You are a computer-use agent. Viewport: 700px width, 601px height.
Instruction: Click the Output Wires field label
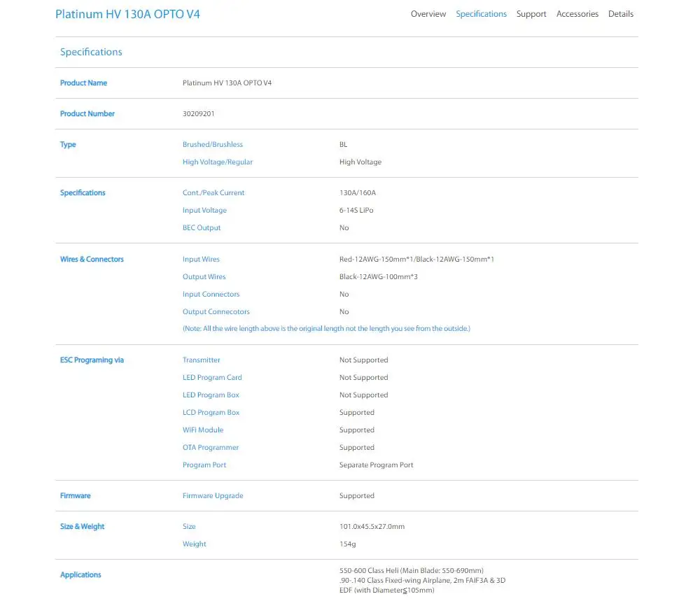(204, 276)
